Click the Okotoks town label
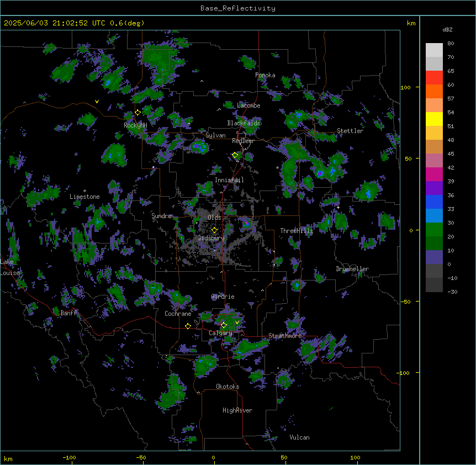Viewport: 476px width, 465px height. (228, 387)
